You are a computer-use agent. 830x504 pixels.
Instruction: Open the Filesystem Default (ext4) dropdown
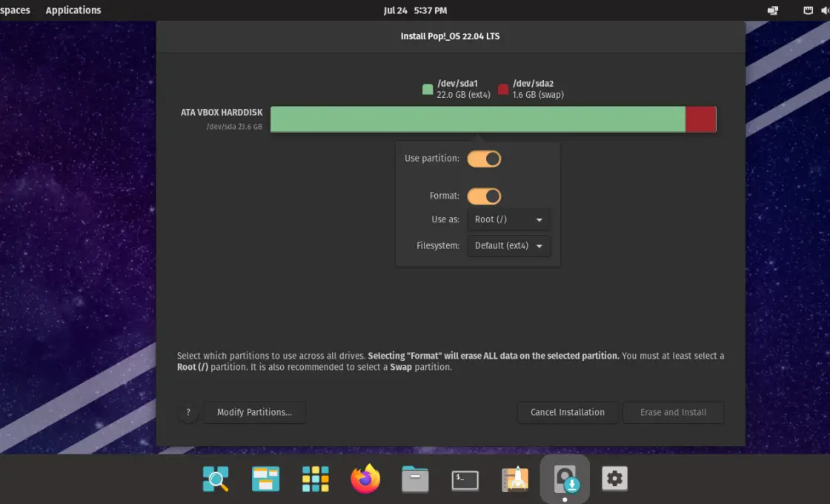click(508, 245)
